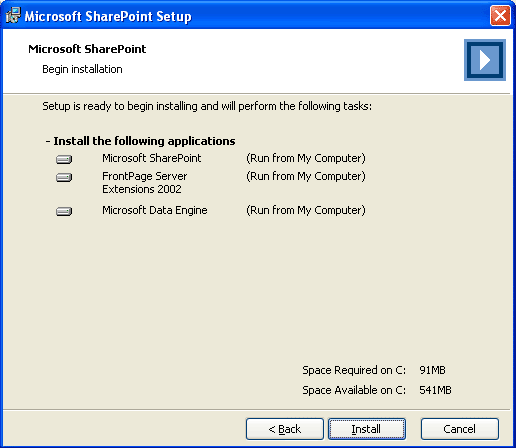Click the Microsoft SharePoint Setup title bar
516x448 pixels.
[x=247, y=16]
